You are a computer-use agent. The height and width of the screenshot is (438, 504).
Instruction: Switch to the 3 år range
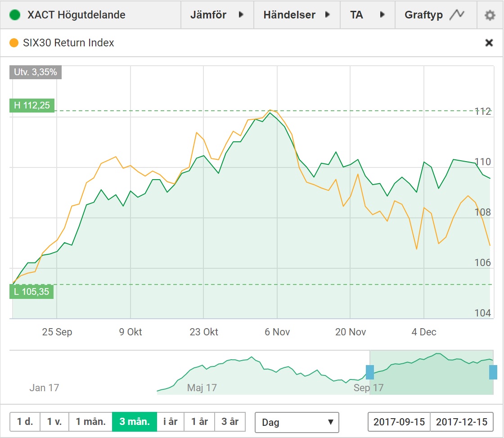230,422
